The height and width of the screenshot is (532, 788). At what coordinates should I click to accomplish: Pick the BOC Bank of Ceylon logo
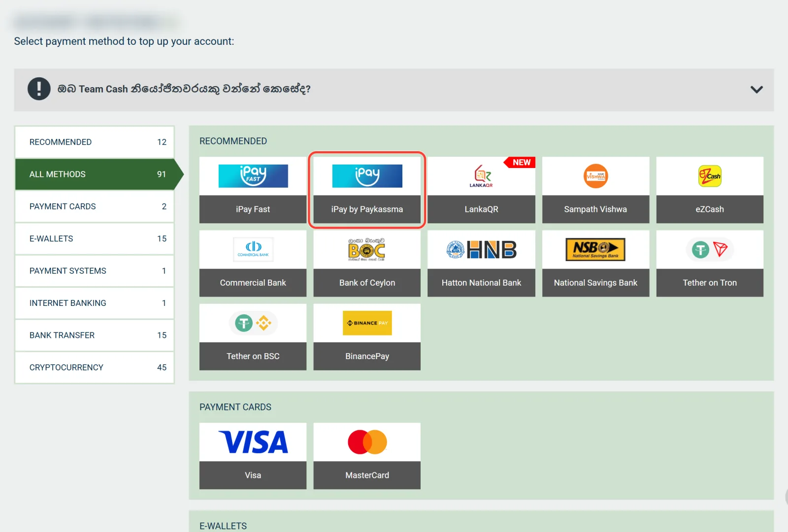[x=367, y=249]
